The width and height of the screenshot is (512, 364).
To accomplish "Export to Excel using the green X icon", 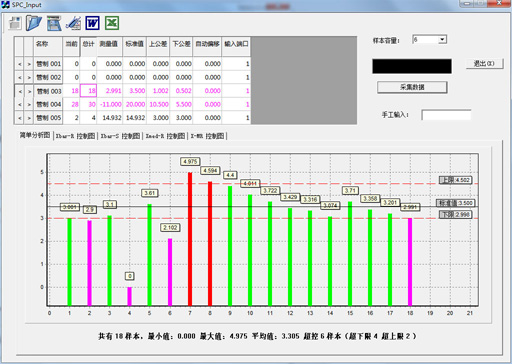I will pyautogui.click(x=112, y=23).
